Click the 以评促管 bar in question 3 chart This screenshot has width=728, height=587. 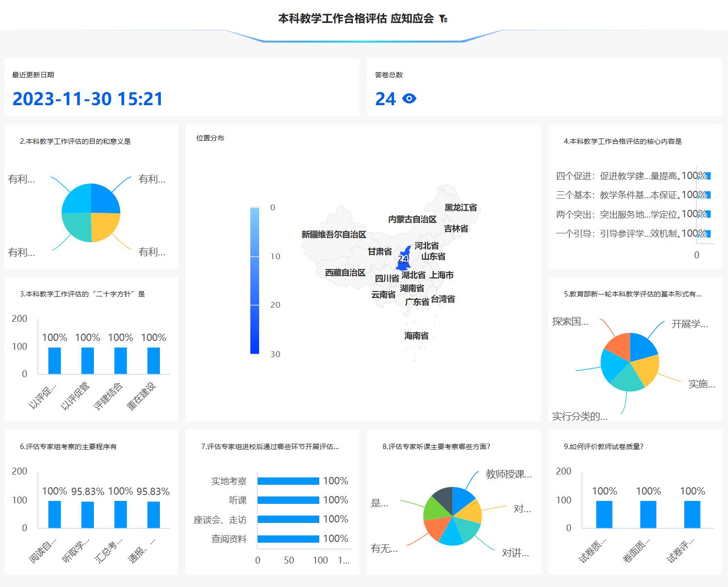(88, 361)
